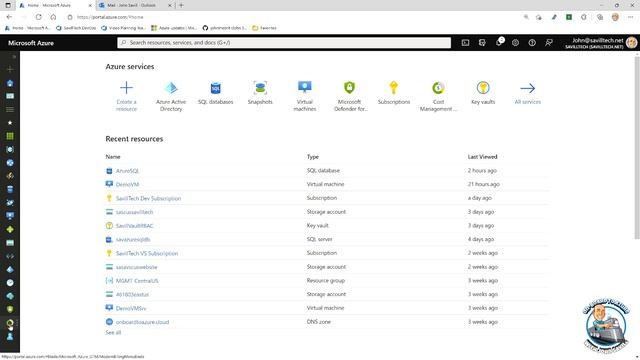
Task: Open Virtual machines monitor icon in sidebar
Action: [10, 216]
